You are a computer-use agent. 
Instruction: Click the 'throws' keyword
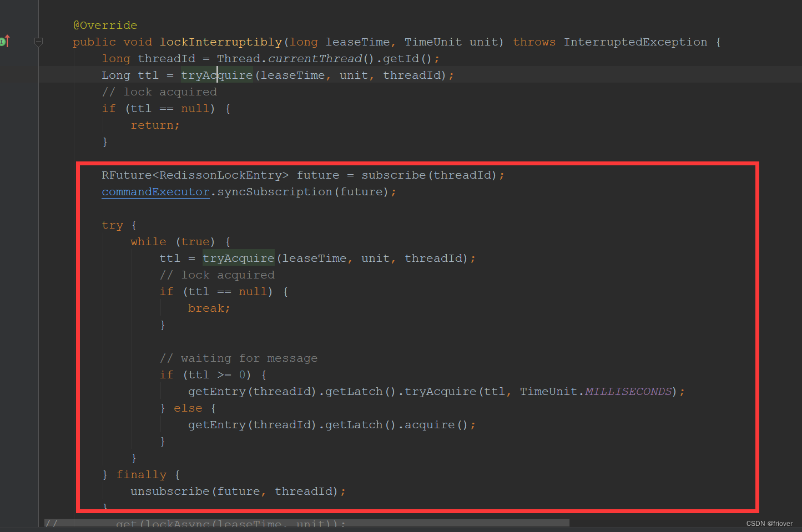(x=534, y=42)
